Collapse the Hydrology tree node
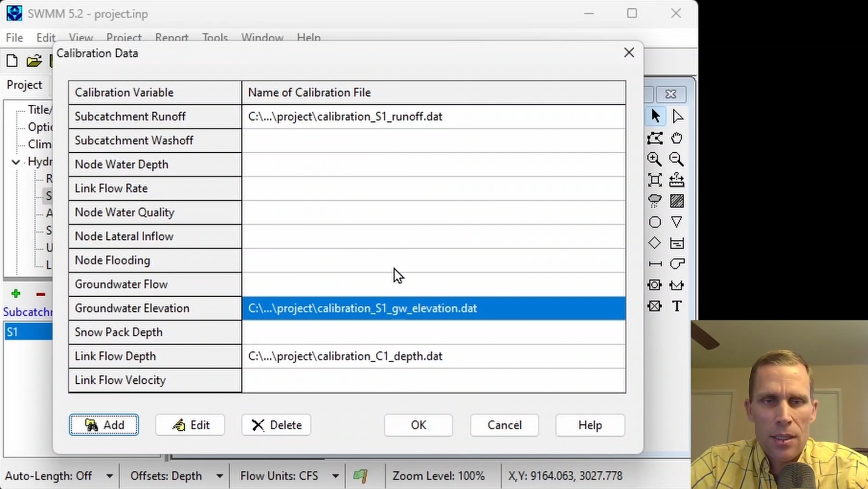 tap(16, 162)
